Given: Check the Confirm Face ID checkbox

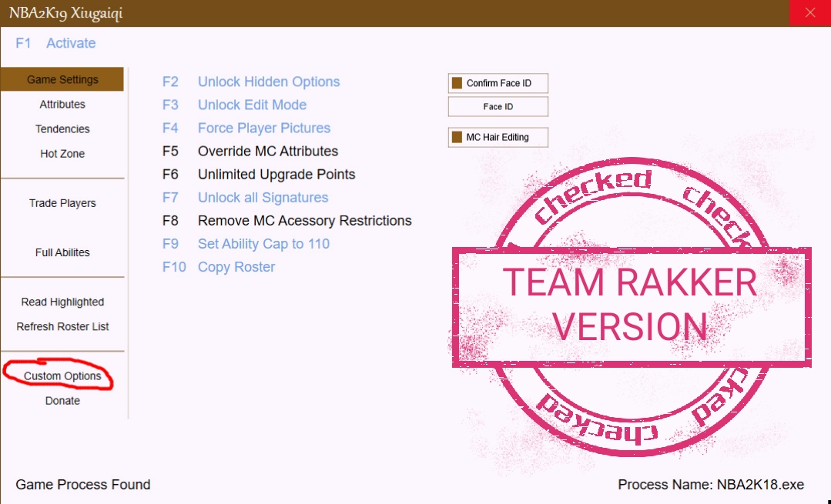Looking at the screenshot, I should coord(457,83).
